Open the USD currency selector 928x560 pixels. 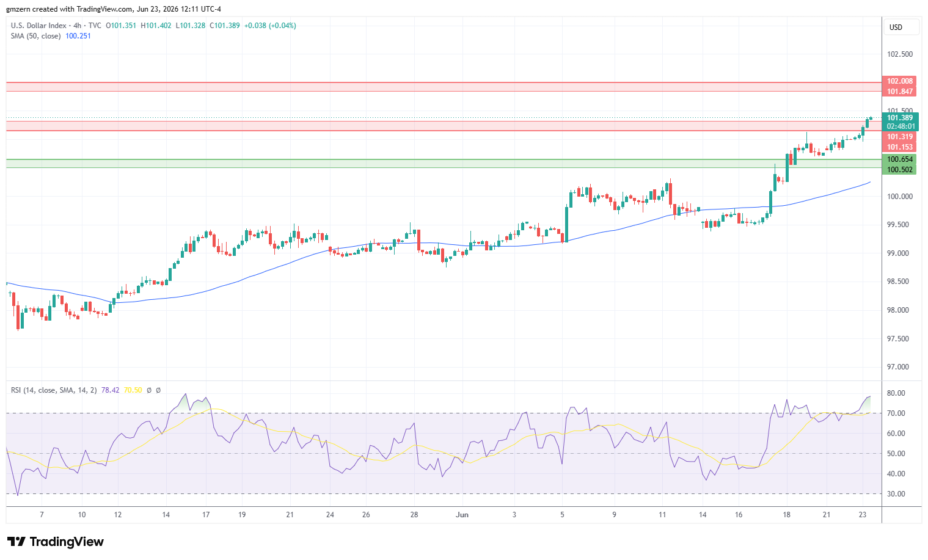(x=901, y=27)
